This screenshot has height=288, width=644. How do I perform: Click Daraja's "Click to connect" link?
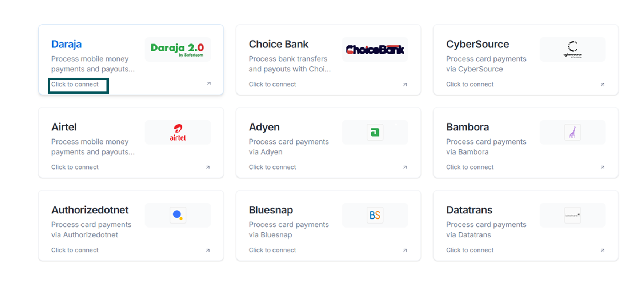coord(75,85)
